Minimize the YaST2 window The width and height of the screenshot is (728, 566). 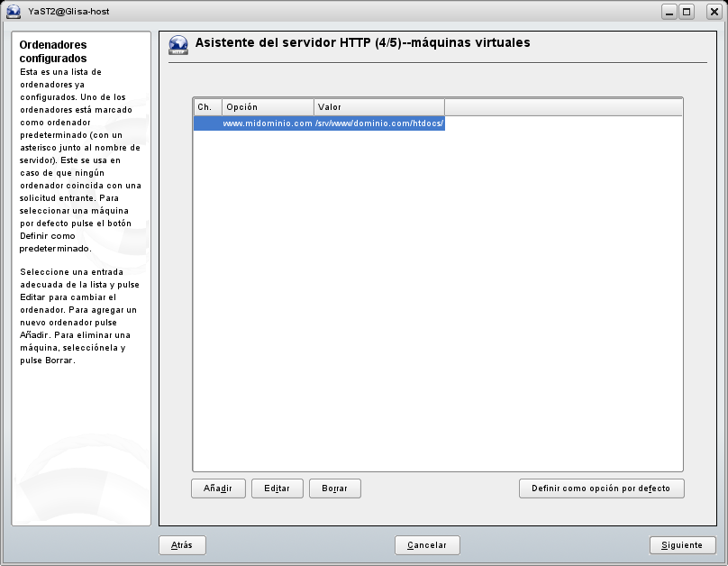click(x=669, y=12)
